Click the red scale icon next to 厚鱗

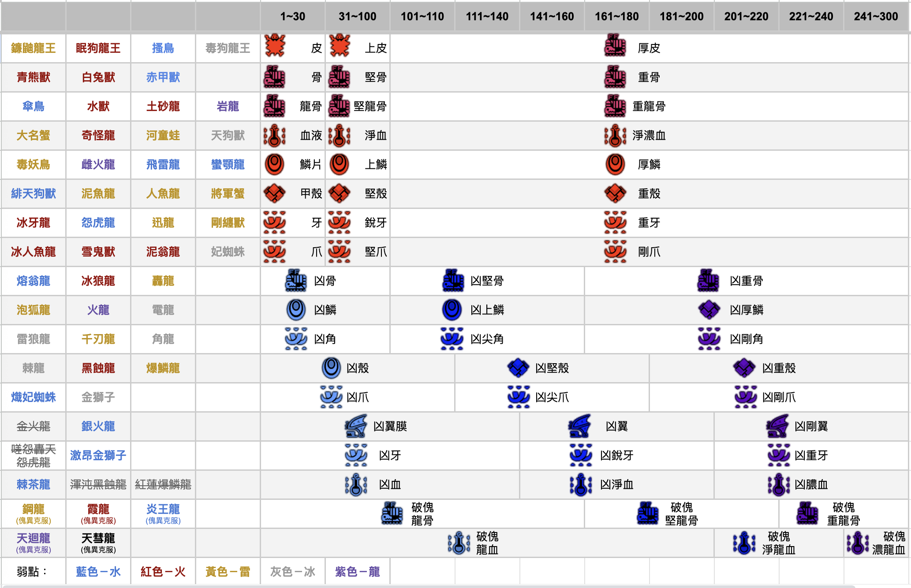615,164
